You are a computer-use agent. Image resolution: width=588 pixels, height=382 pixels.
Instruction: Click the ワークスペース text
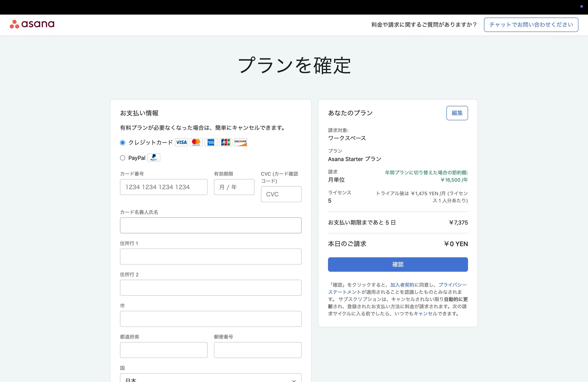pyautogui.click(x=347, y=138)
